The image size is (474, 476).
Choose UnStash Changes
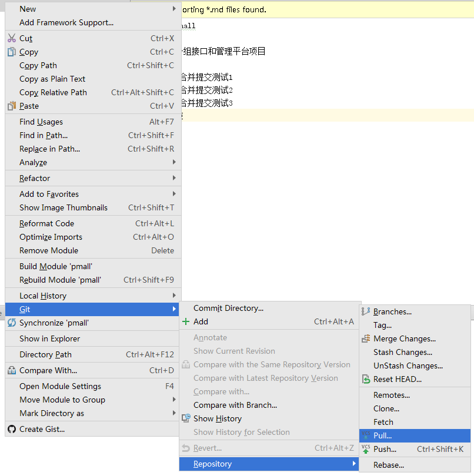[x=415, y=366]
